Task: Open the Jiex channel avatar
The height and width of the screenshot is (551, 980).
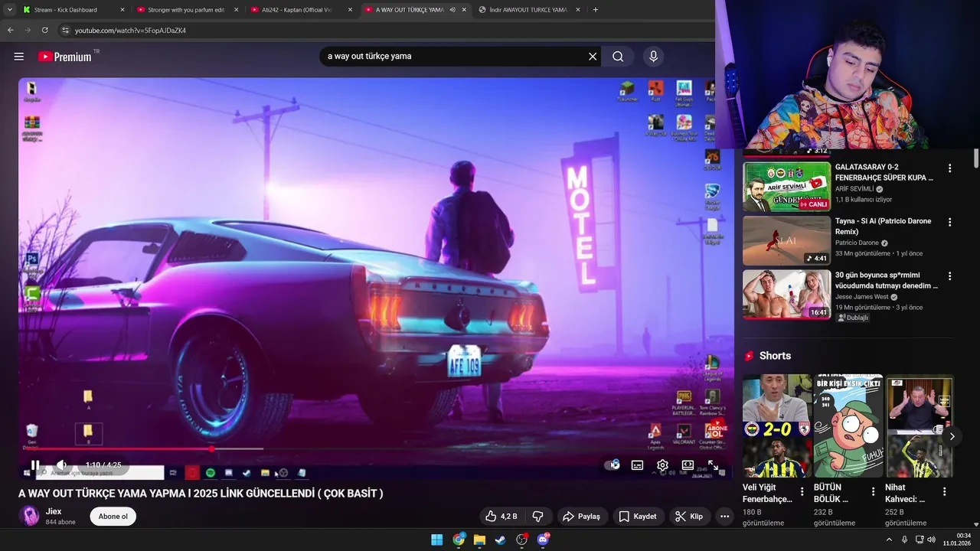Action: click(x=29, y=516)
